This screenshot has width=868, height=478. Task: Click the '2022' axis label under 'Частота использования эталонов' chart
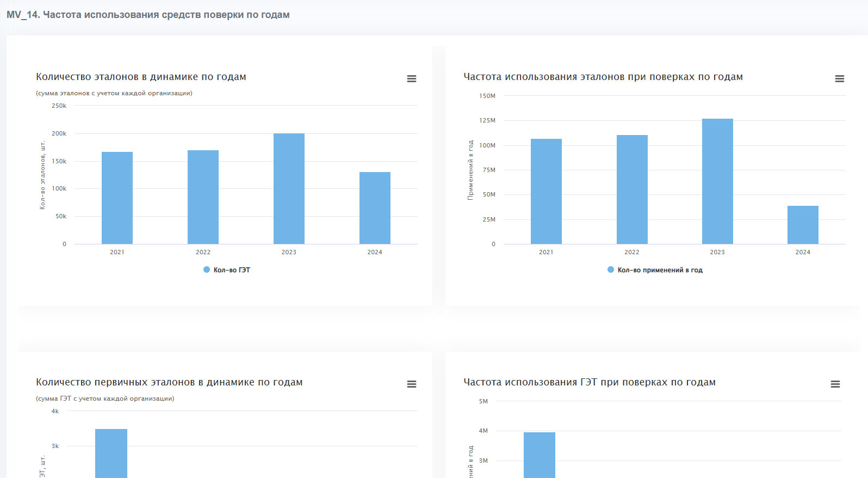click(632, 252)
